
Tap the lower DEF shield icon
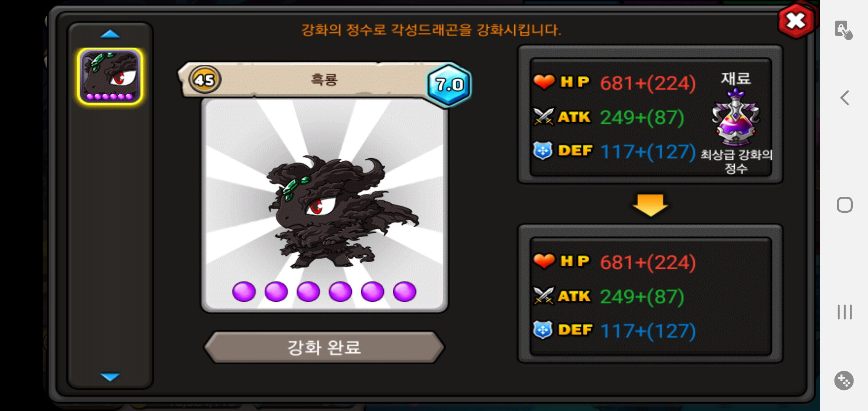click(x=543, y=330)
